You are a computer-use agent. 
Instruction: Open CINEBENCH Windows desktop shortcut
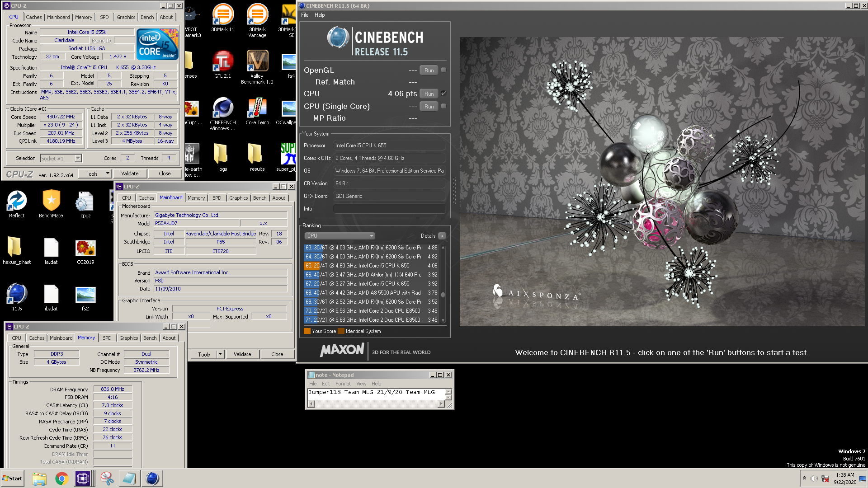[x=223, y=114]
